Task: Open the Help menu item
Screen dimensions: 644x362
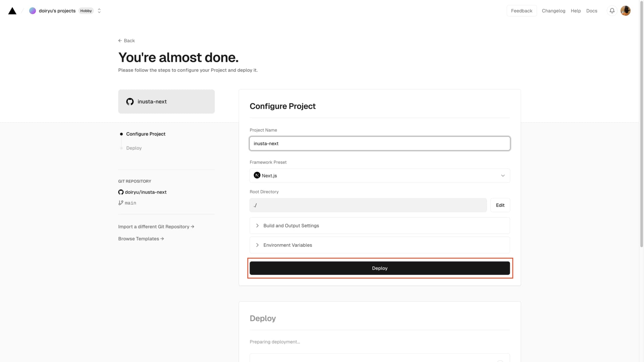Action: 576,11
